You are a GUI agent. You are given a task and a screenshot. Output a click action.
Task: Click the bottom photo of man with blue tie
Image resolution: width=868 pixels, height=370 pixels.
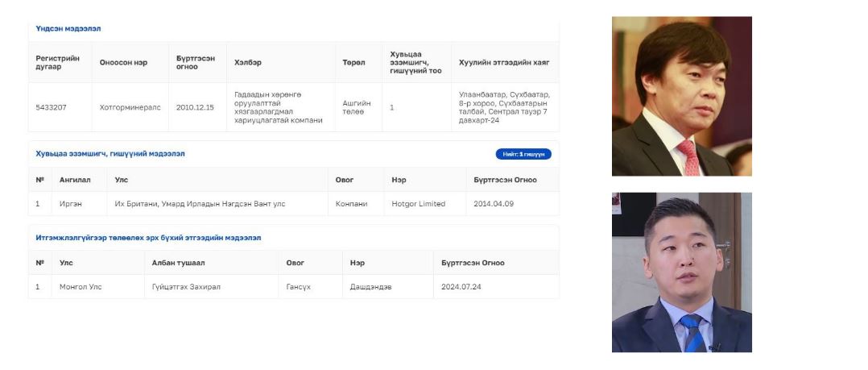click(681, 272)
